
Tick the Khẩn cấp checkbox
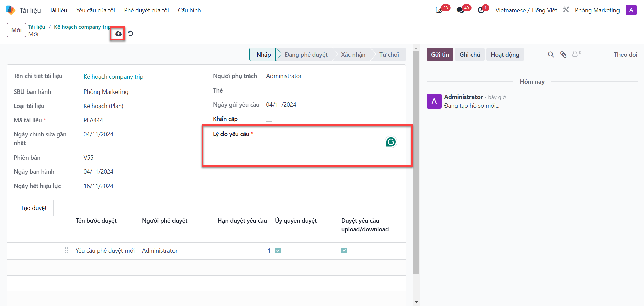tap(269, 119)
